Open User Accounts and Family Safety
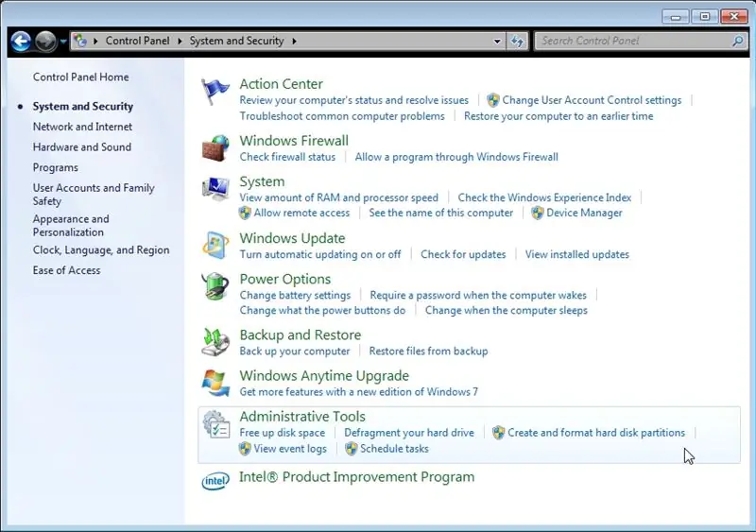This screenshot has height=532, width=756. [x=94, y=195]
